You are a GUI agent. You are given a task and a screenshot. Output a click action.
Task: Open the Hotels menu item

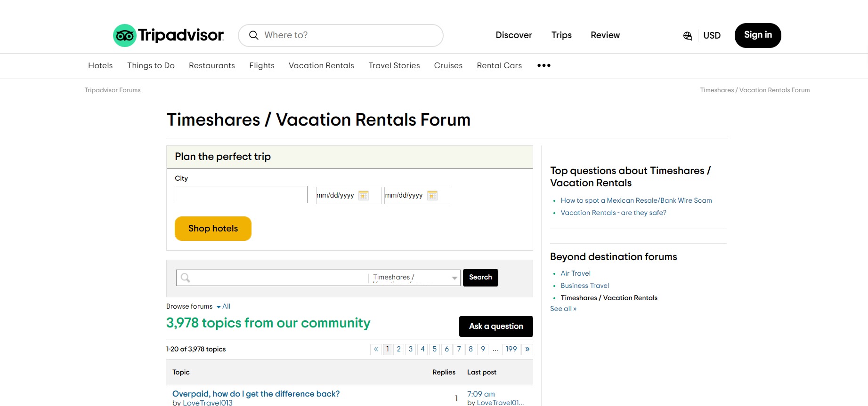point(100,66)
